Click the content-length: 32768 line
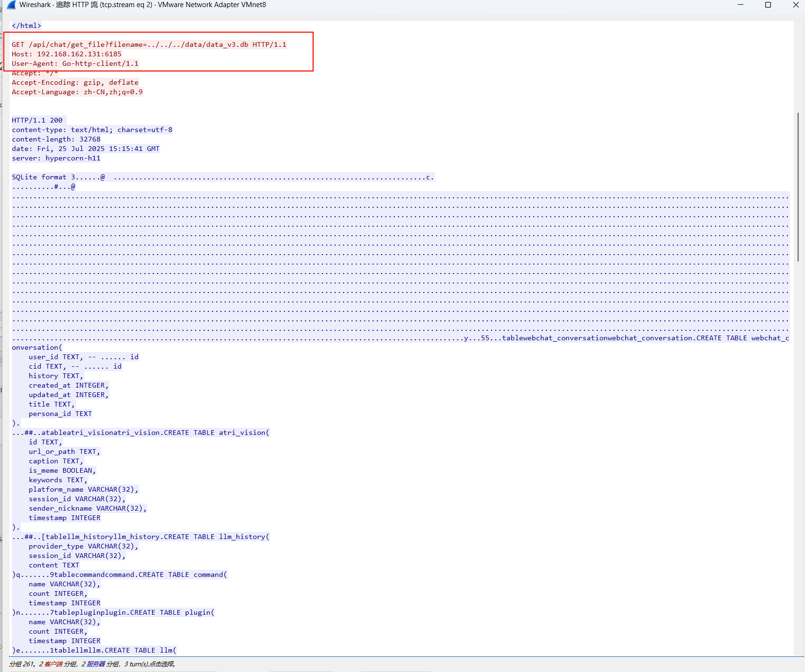The width and height of the screenshot is (805, 672). [x=56, y=139]
